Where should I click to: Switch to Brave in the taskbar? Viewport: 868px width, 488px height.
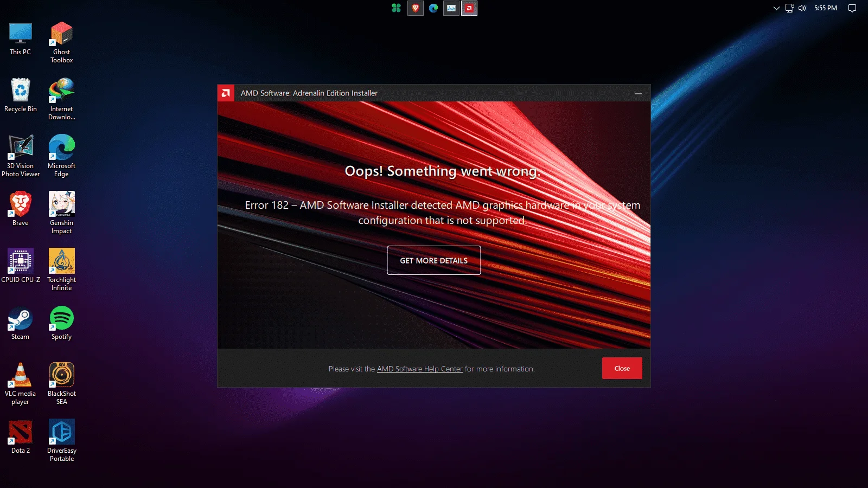tap(416, 8)
